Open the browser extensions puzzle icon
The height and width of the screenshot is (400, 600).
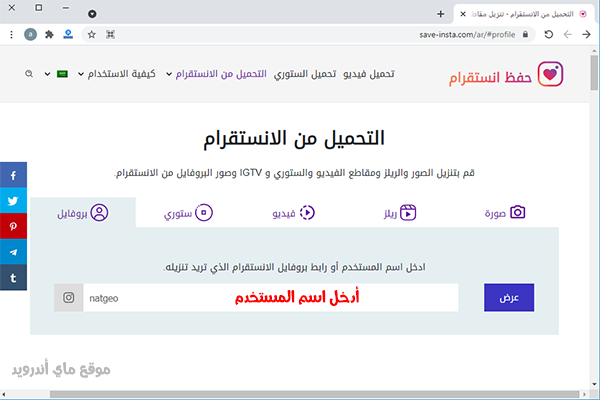pos(49,34)
